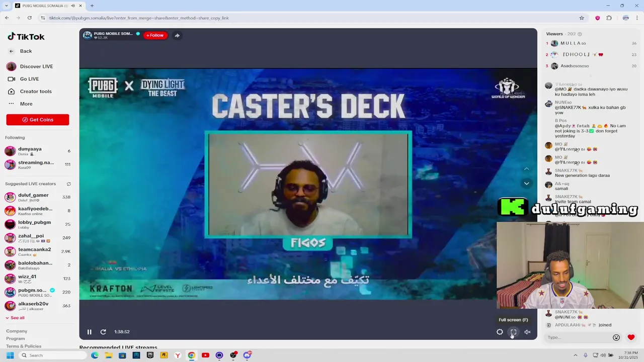Select viewer Asadsosososo ranked third

tap(591, 66)
